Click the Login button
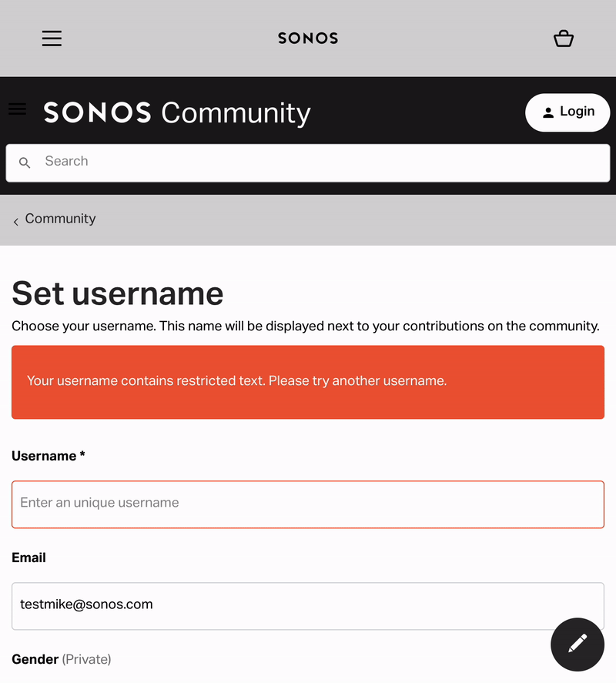 click(567, 112)
